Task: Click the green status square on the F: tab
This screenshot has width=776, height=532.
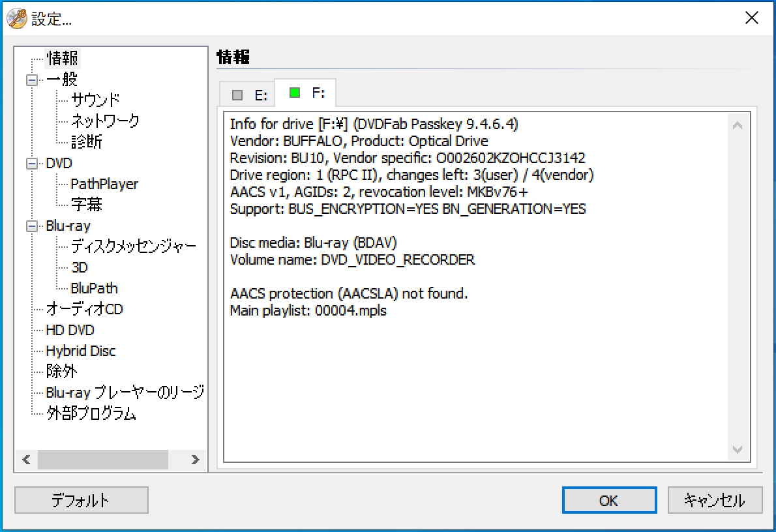Action: 295,93
